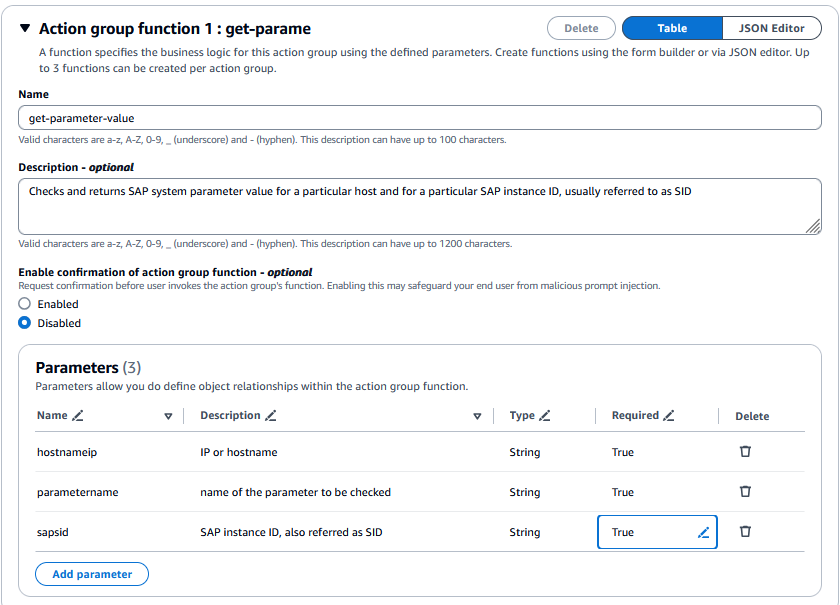The width and height of the screenshot is (840, 605).
Task: Switch to the JSON Editor tab
Action: (771, 29)
